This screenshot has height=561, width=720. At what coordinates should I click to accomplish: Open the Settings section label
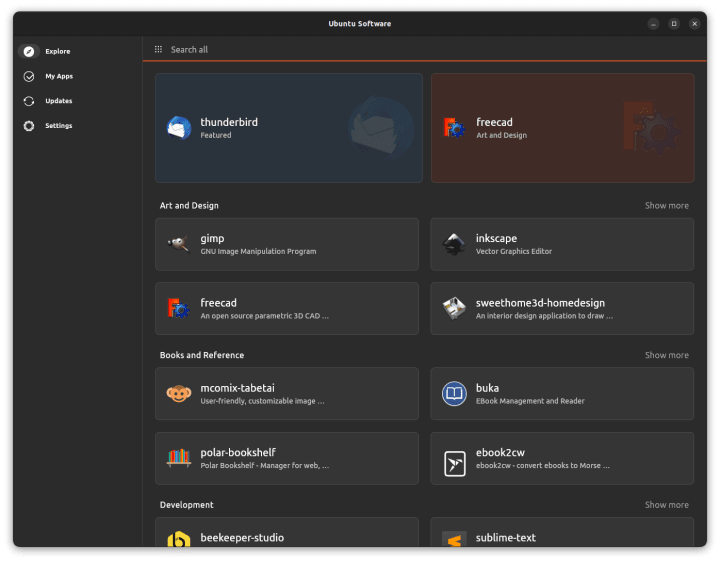[x=58, y=126]
